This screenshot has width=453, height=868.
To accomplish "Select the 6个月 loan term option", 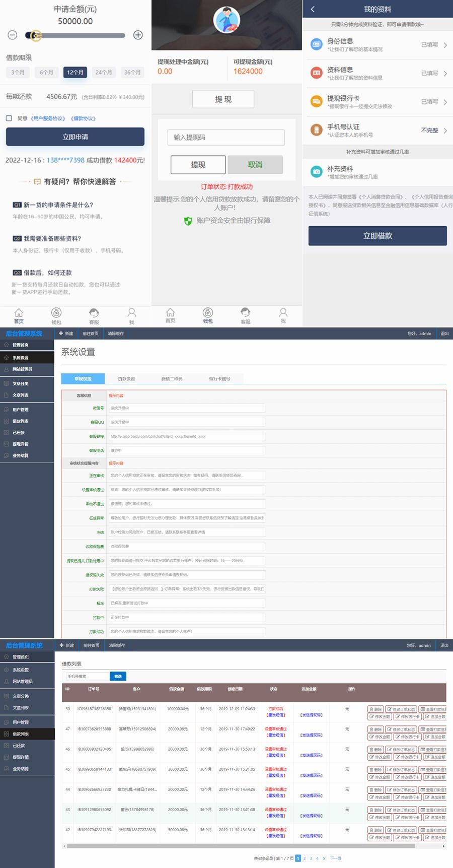I will [x=46, y=73].
